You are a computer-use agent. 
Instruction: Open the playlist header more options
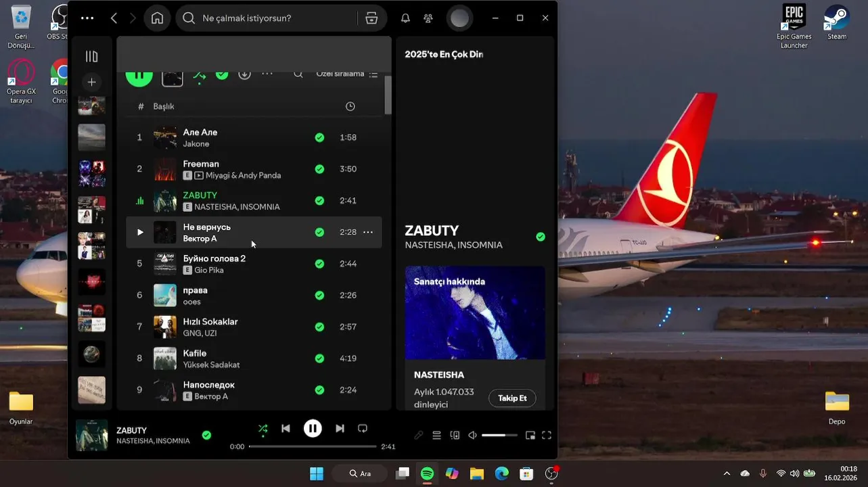point(267,74)
